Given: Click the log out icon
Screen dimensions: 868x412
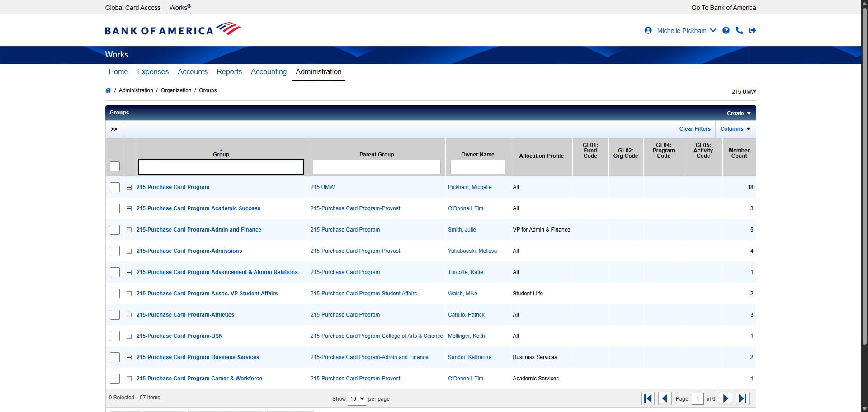Looking at the screenshot, I should point(752,30).
